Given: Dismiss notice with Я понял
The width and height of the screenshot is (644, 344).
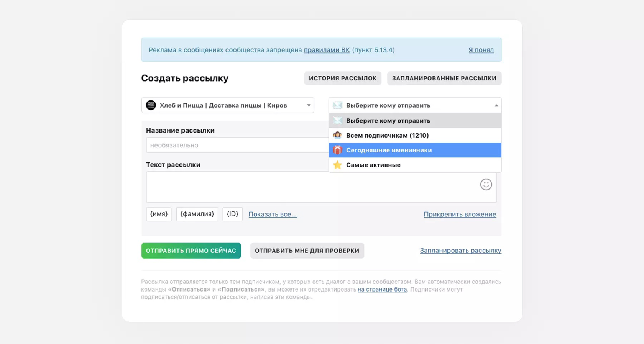Looking at the screenshot, I should [x=481, y=50].
